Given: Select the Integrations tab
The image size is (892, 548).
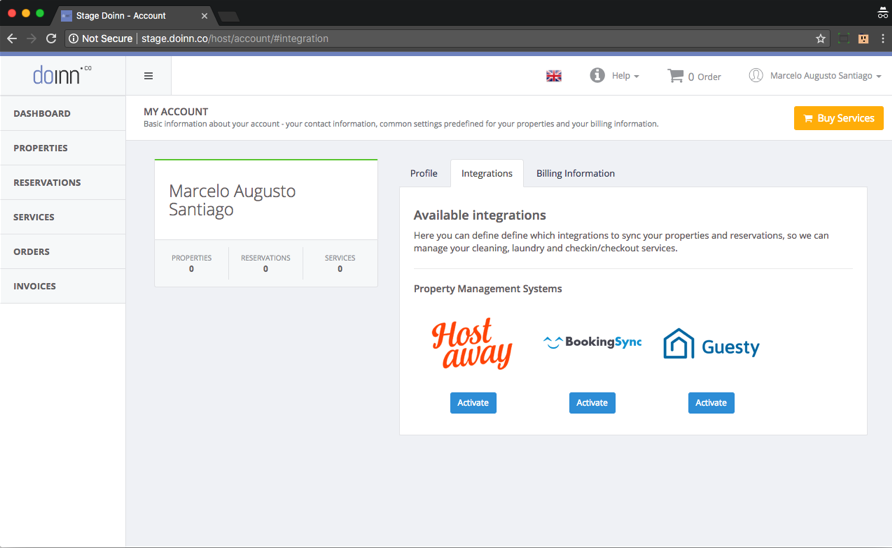Looking at the screenshot, I should coord(487,173).
